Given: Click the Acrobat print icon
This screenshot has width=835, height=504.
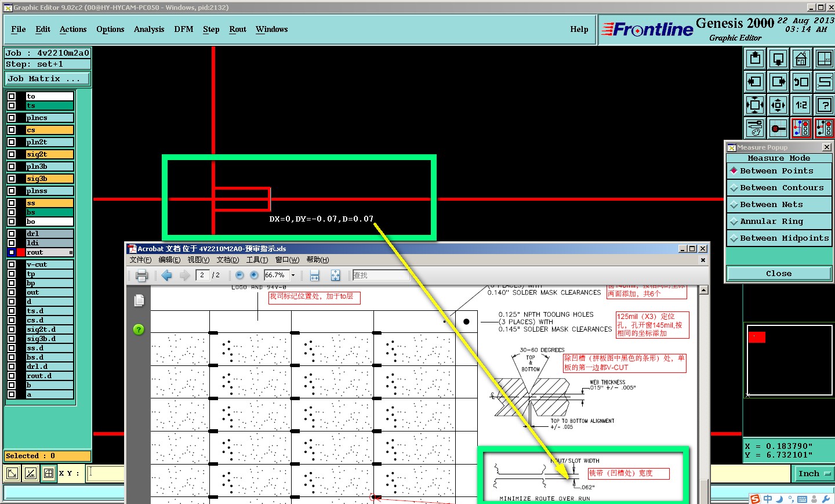Looking at the screenshot, I should [x=141, y=275].
